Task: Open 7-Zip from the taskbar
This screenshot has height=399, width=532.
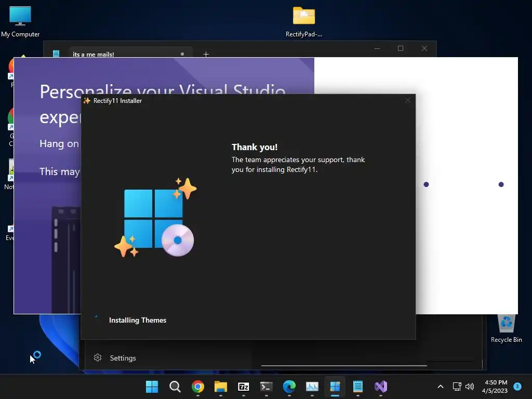Action: [x=244, y=387]
